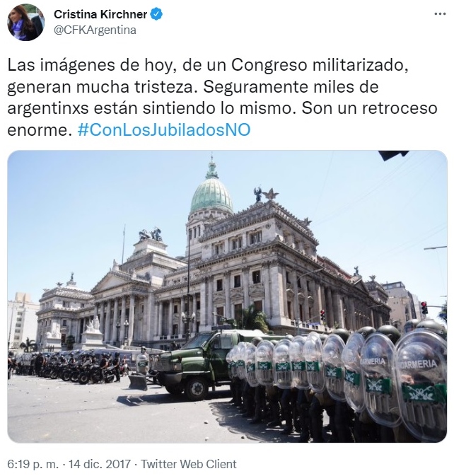Click the row of police motorcycles in photo
The image size is (454, 476).
65,367
